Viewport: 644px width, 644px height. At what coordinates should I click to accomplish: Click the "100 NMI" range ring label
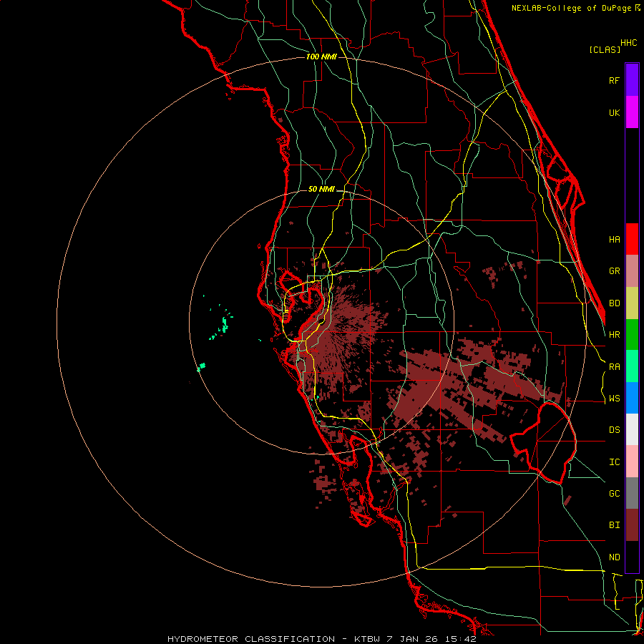321,57
